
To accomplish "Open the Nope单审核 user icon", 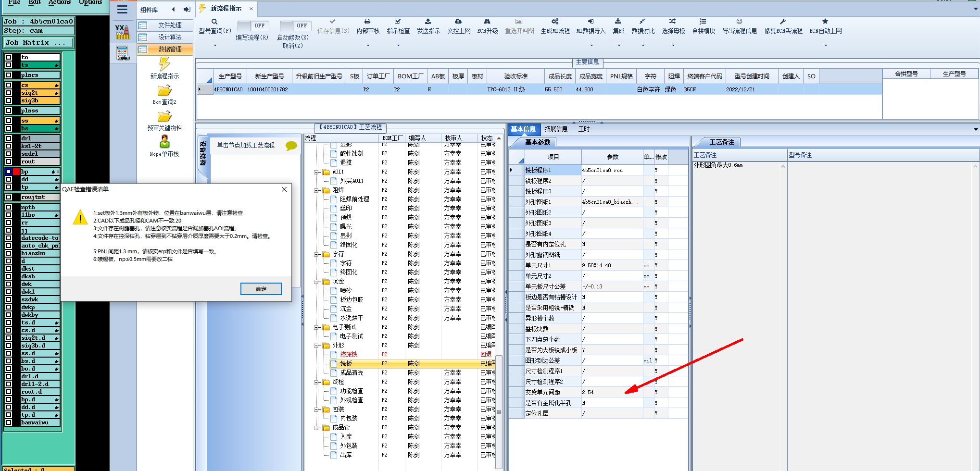I will click(164, 142).
